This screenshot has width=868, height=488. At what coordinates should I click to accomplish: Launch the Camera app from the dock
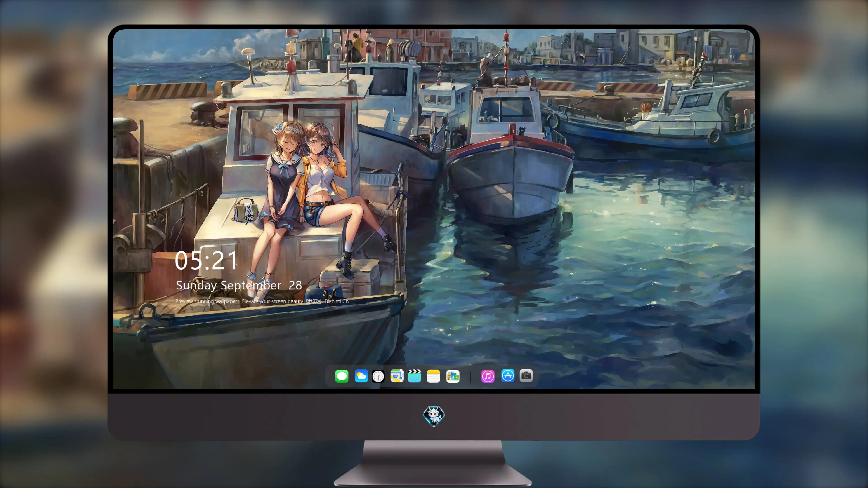(526, 376)
